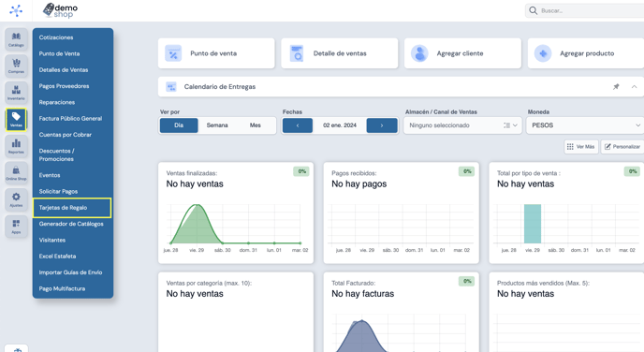Pin the Calendario de Entregas panel
Image resolution: width=644 pixels, height=352 pixels.
tap(616, 87)
